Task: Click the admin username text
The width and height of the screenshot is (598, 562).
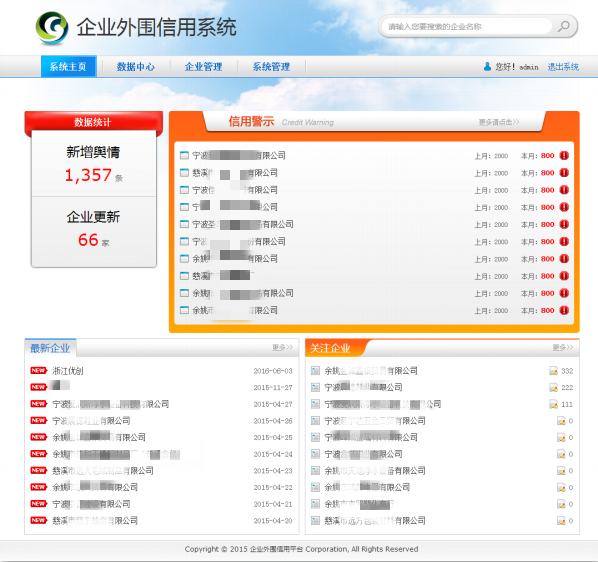Action: coord(529,67)
